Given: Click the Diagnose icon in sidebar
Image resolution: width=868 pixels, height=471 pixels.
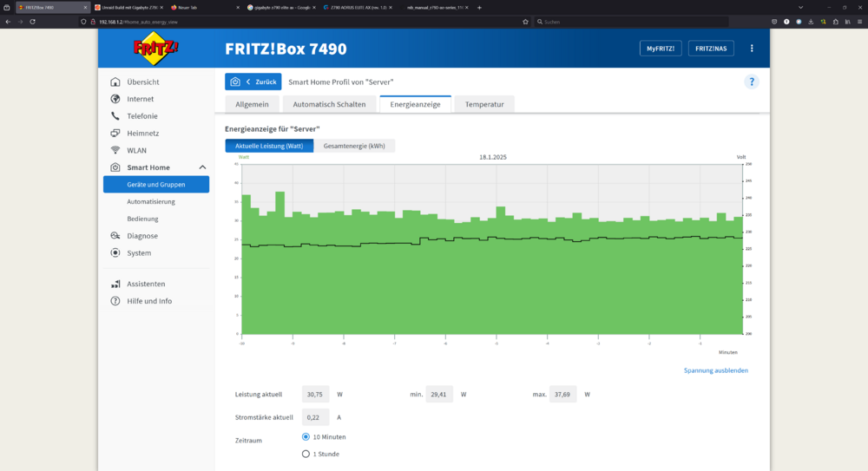Looking at the screenshot, I should 115,236.
